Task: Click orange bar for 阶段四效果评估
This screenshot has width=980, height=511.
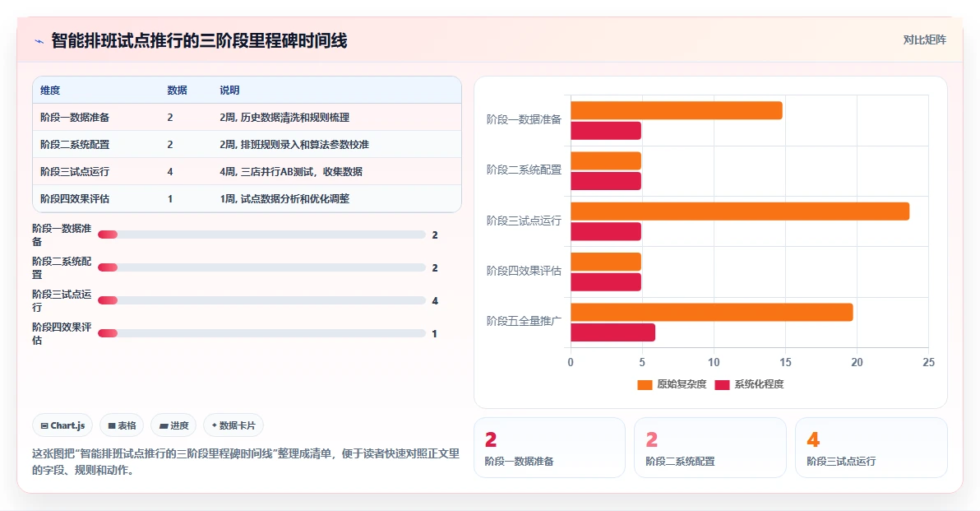Action: [606, 262]
